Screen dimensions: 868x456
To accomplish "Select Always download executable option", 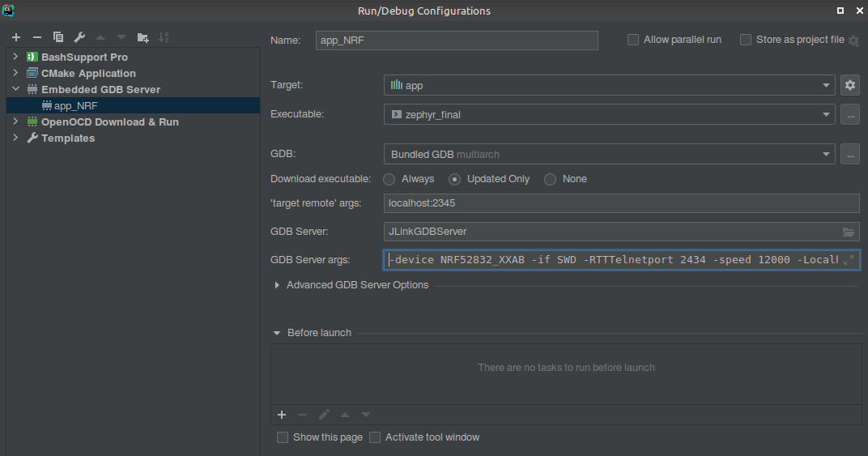I will click(x=389, y=179).
